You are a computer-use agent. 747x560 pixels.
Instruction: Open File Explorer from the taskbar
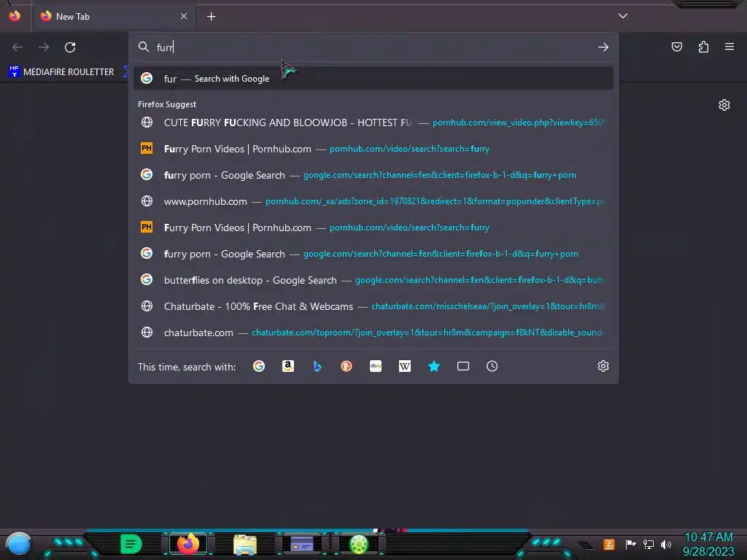(x=245, y=544)
